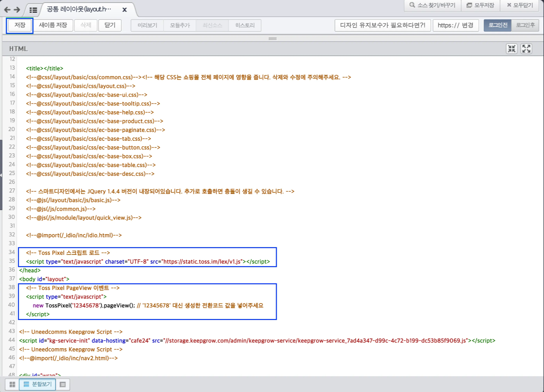Open the file list menu icon
Screen dimensions: 544x392
(x=33, y=10)
